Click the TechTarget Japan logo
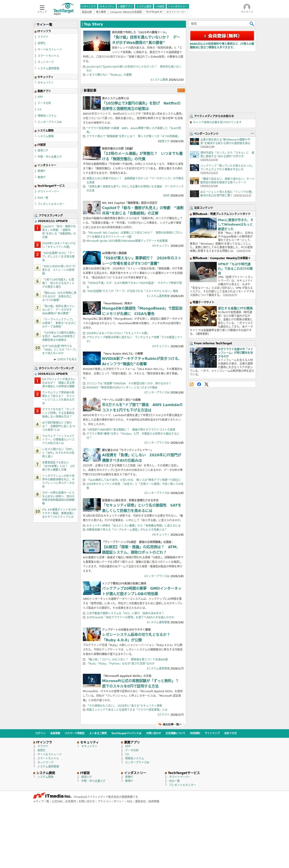289x868 pixels. pyautogui.click(x=63, y=9)
